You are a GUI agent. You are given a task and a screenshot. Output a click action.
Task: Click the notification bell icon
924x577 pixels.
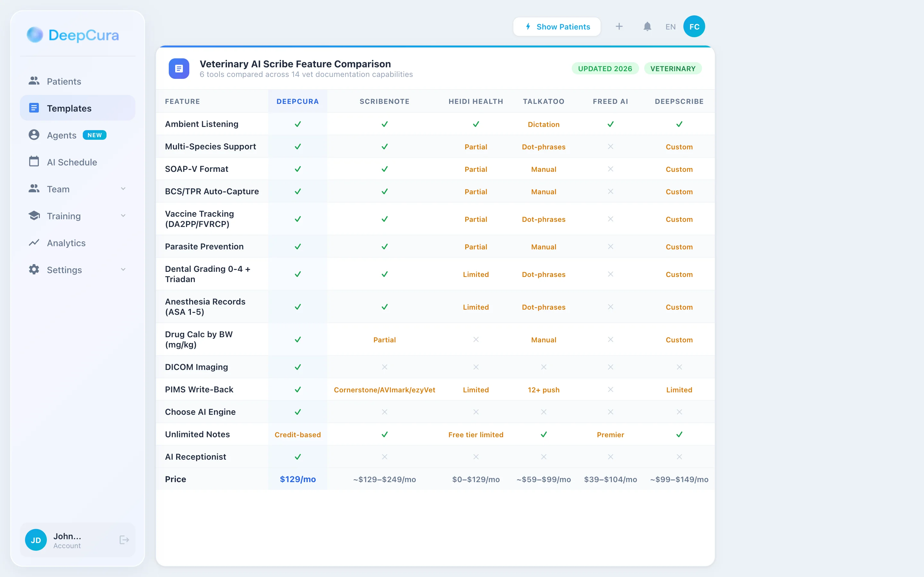point(647,27)
